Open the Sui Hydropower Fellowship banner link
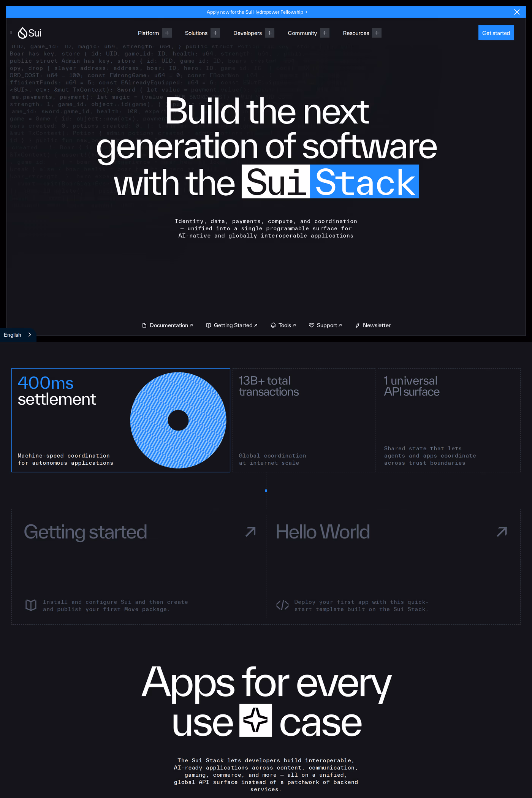 click(x=257, y=12)
